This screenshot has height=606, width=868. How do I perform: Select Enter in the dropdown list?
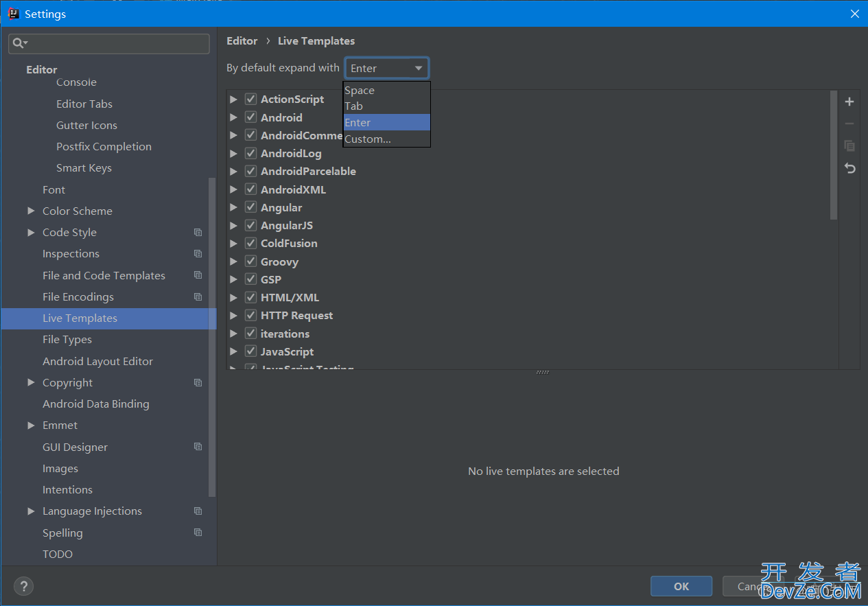[386, 122]
